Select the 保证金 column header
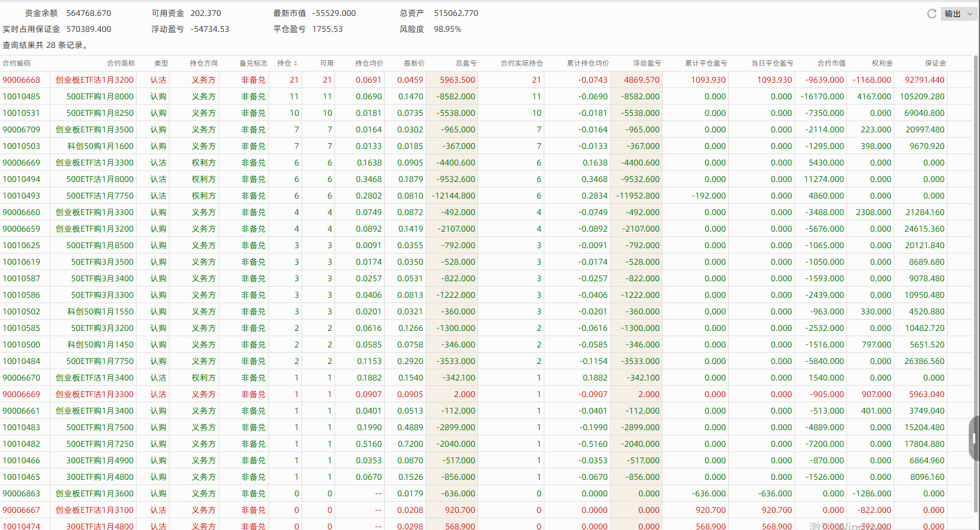 tap(935, 63)
